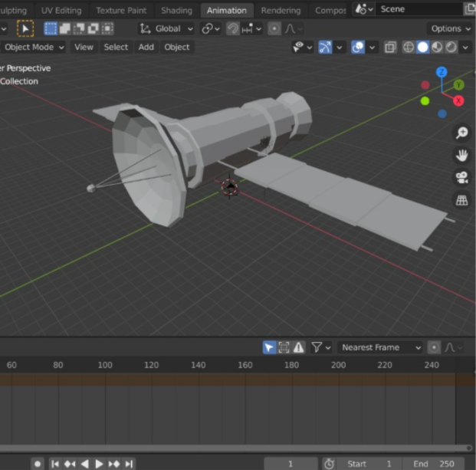Click the Y axis on navigation gizmo
The image size is (476, 470).
pyautogui.click(x=458, y=85)
